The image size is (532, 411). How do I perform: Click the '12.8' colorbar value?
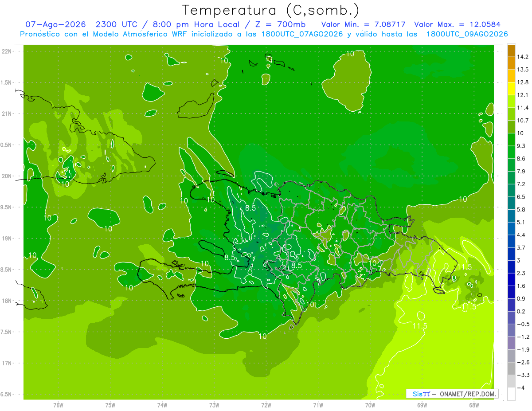pyautogui.click(x=523, y=82)
